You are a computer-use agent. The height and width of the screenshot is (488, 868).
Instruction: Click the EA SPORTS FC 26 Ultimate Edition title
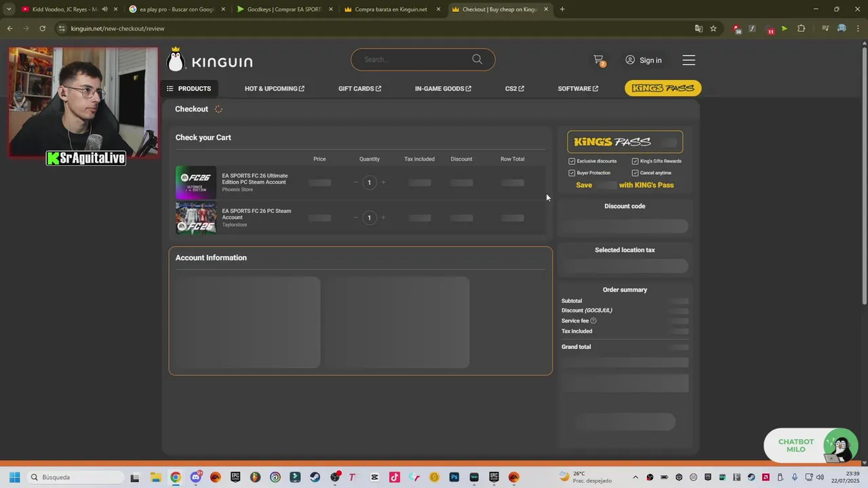pos(255,179)
